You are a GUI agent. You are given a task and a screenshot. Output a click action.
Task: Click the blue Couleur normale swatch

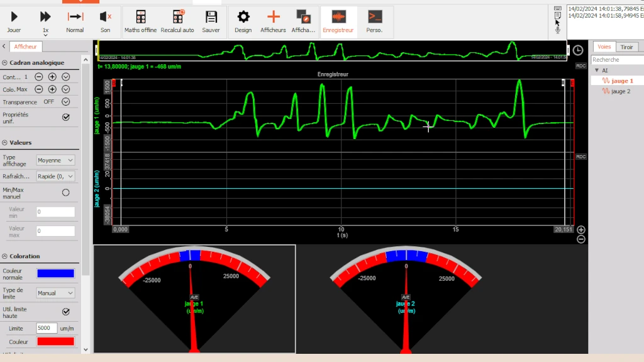click(x=55, y=273)
